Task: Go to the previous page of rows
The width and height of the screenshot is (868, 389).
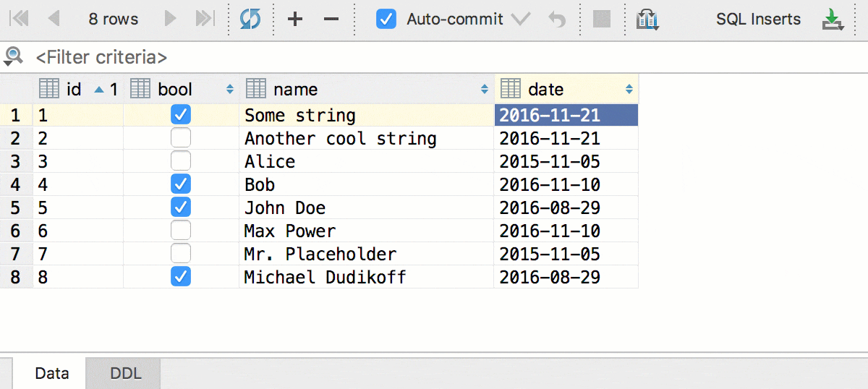Action: click(53, 20)
